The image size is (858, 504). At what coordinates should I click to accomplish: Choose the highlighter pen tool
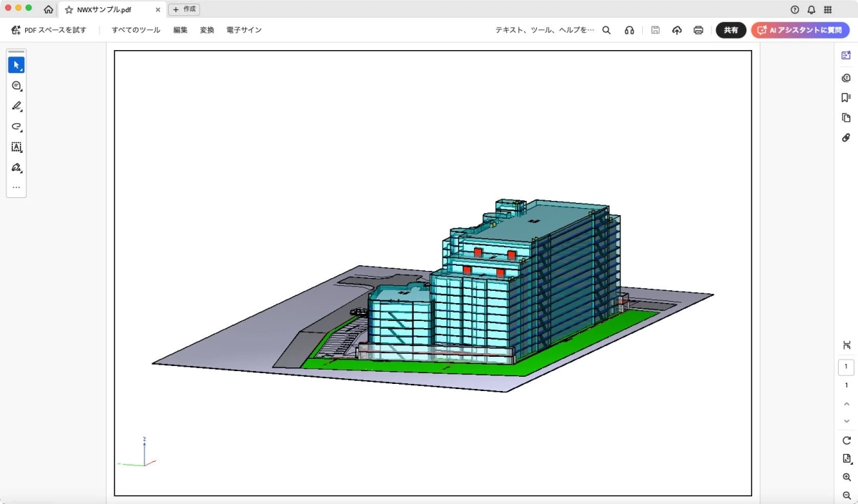coord(16,106)
